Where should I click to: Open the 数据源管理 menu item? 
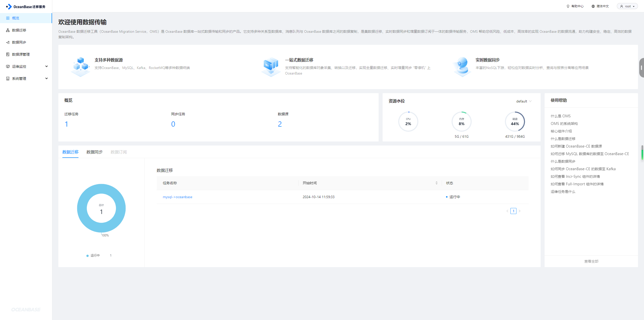pyautogui.click(x=26, y=54)
